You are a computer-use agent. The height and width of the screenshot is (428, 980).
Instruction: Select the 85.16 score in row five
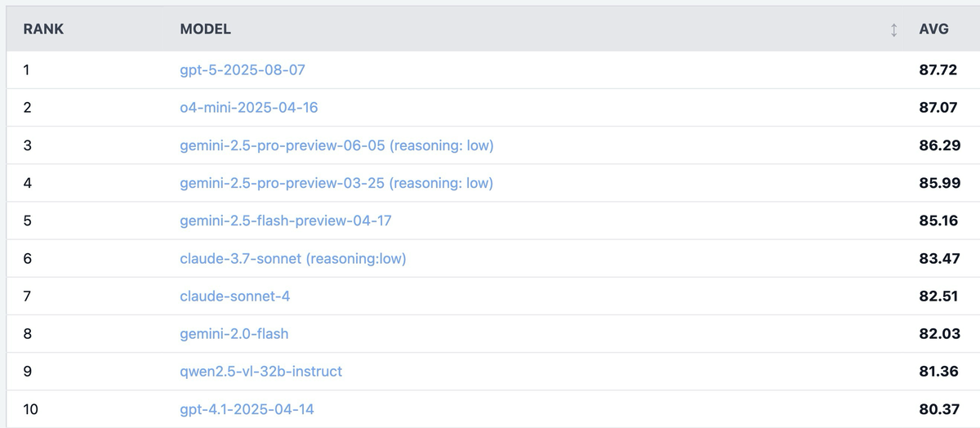pyautogui.click(x=938, y=221)
